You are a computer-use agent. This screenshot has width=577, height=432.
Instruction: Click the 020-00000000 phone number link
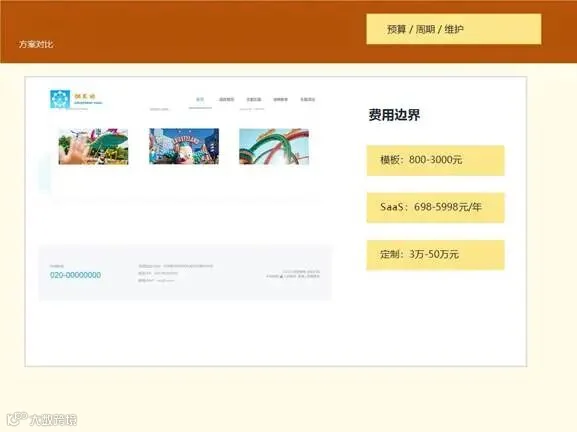point(75,275)
